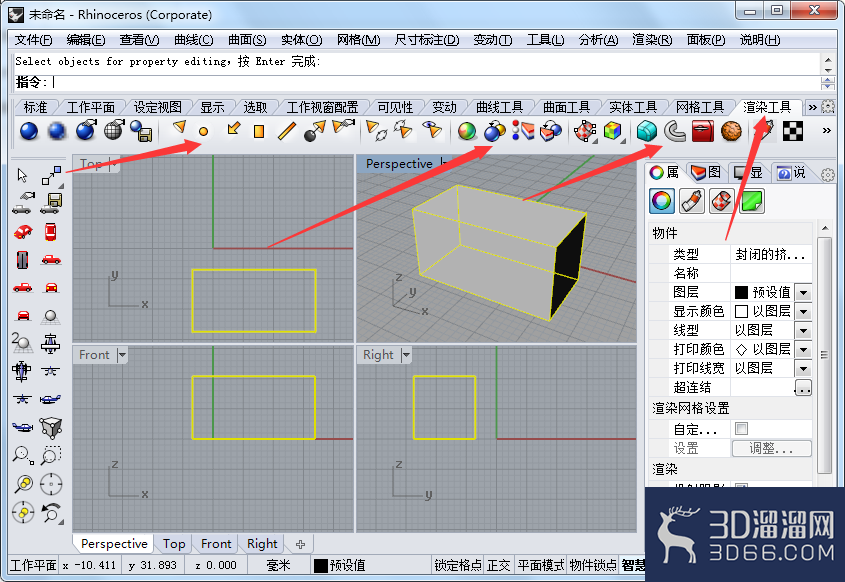This screenshot has width=845, height=582.
Task: Switch to the 图 layers panel tab
Action: (705, 172)
